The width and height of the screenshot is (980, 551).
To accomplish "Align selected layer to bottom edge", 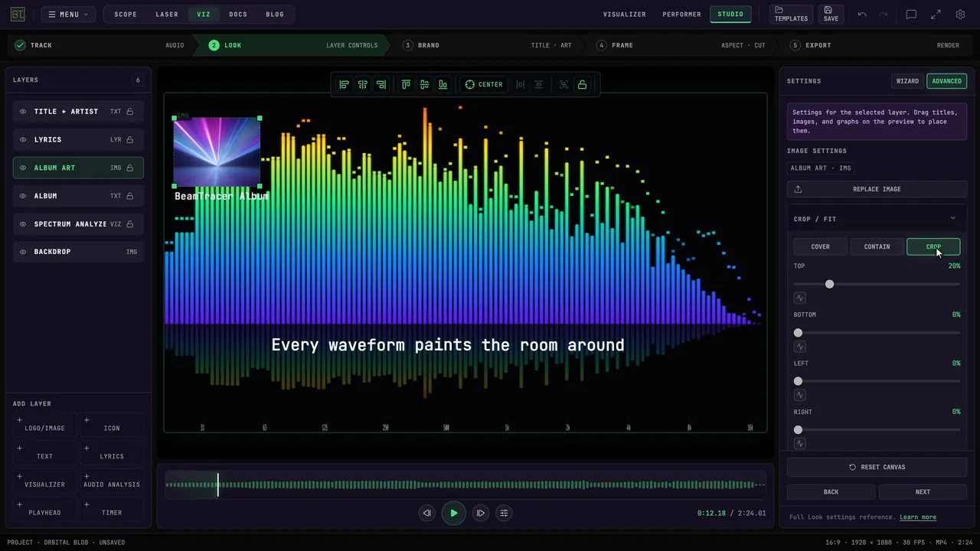I will pos(443,84).
